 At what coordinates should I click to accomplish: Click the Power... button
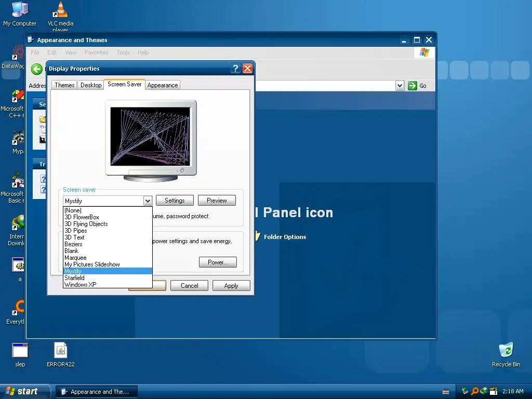coord(218,262)
